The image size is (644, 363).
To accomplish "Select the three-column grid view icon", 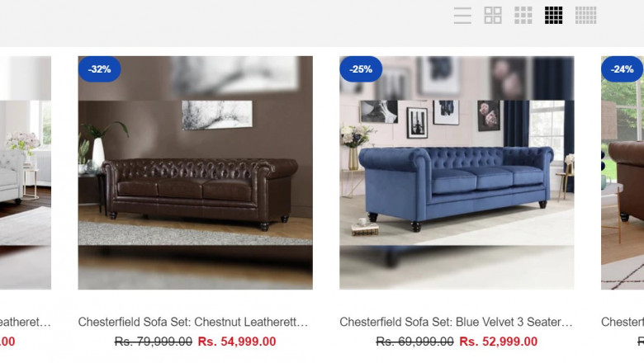I will coord(523,16).
